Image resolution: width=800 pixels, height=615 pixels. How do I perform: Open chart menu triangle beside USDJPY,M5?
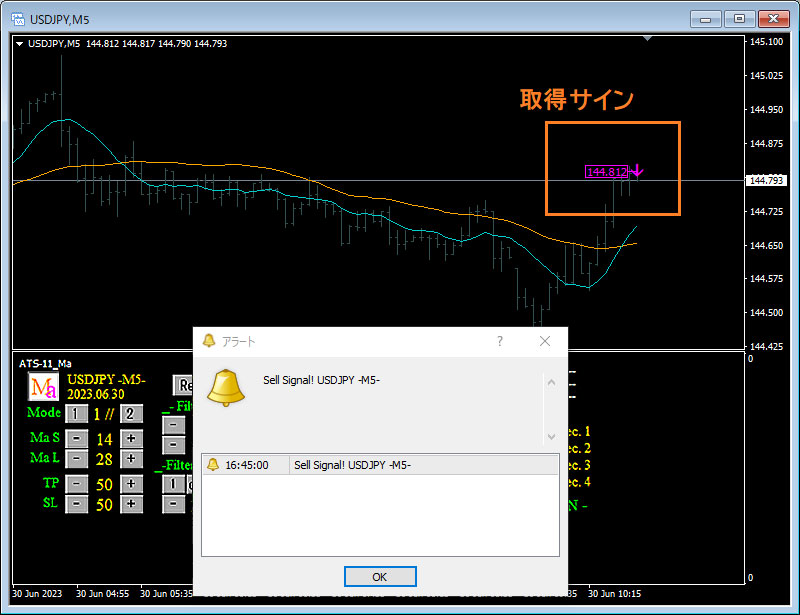click(19, 44)
